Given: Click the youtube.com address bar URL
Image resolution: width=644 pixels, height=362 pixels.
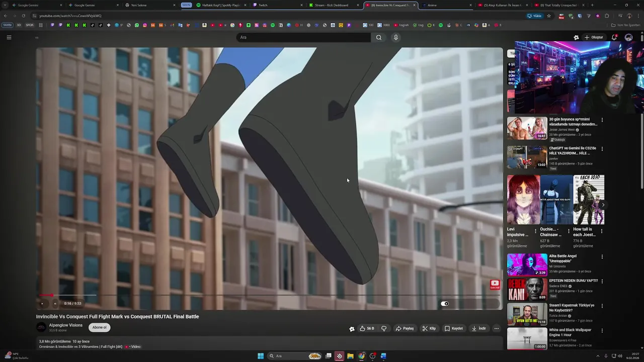Looking at the screenshot, I should [x=70, y=16].
